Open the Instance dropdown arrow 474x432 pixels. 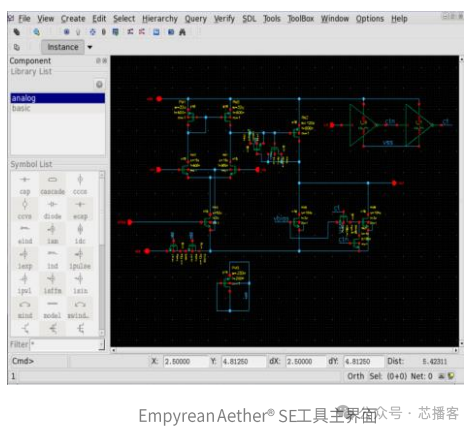coord(90,47)
